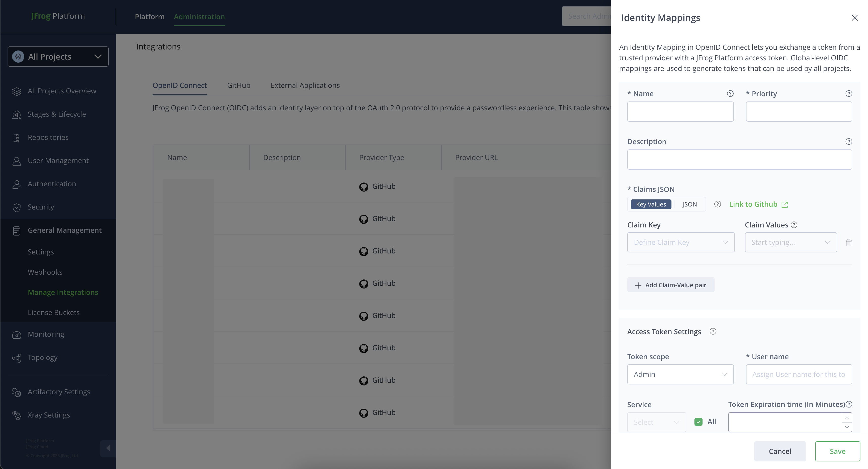Click into the Description input field
The image size is (868, 469).
tap(739, 160)
